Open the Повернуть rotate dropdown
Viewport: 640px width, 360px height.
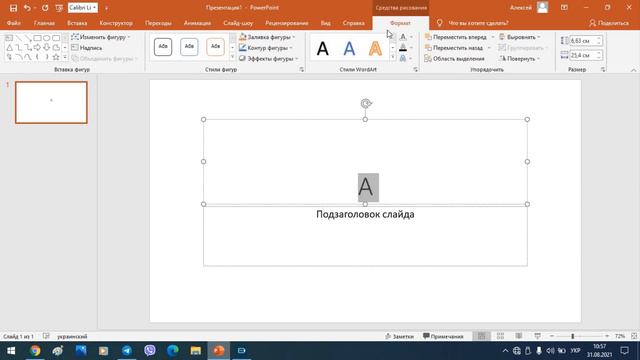520,59
